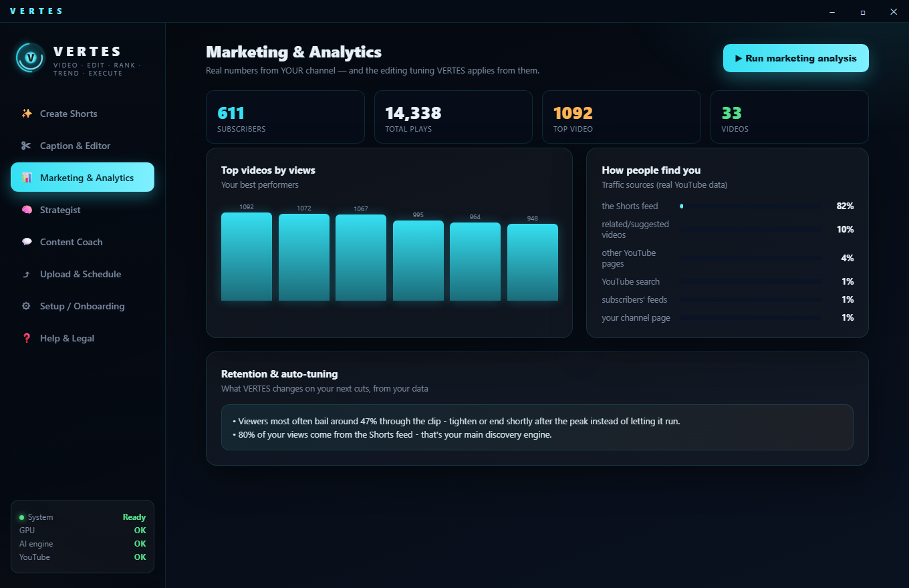
Task: Open Upload & Schedule
Action: coord(82,274)
